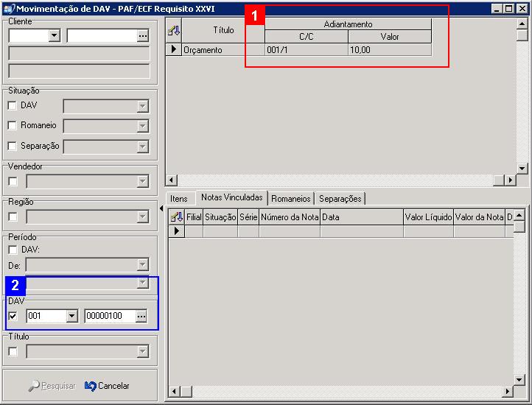
Task: Click the Número da Nota column header
Action: (x=290, y=217)
